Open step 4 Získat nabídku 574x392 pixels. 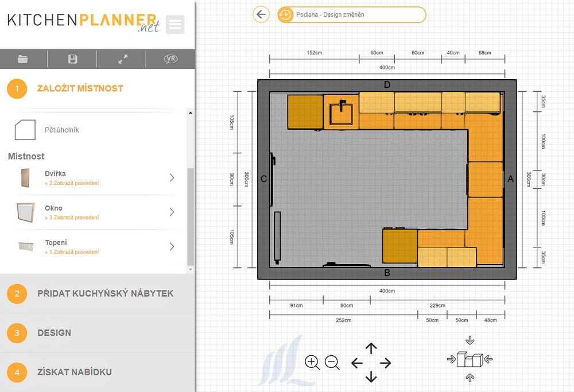click(x=97, y=372)
